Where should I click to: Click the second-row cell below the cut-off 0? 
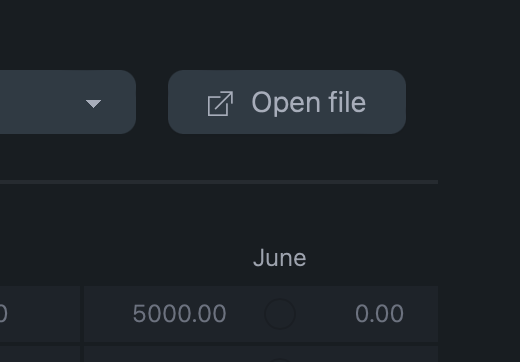(x=40, y=354)
